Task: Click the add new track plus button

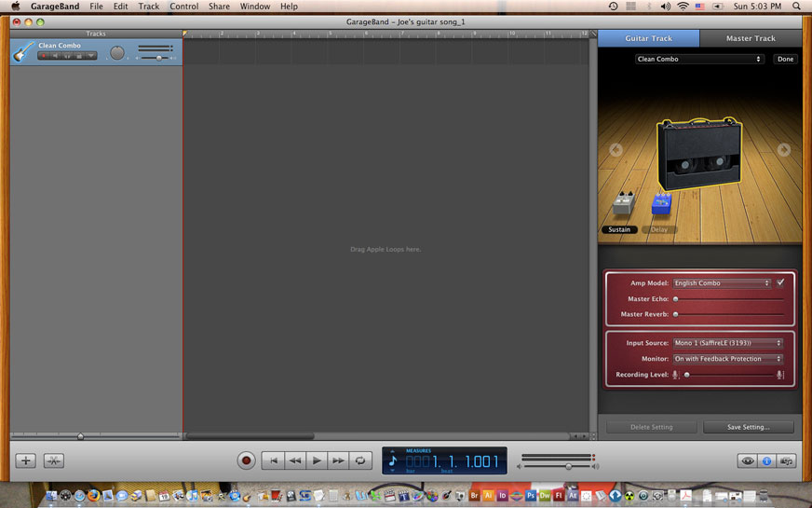Action: tap(26, 460)
